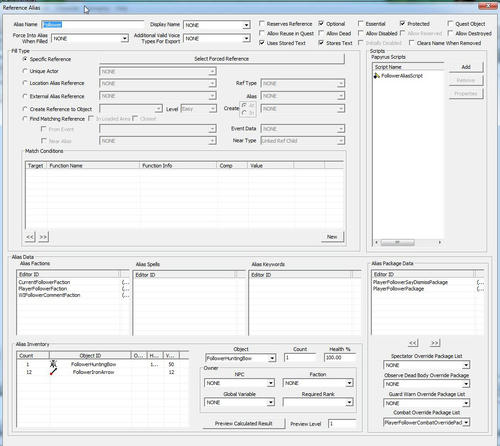Image resolution: width=500 pixels, height=446 pixels.
Task: Click the FollowerIronArrow arrow icon
Action: [x=53, y=372]
